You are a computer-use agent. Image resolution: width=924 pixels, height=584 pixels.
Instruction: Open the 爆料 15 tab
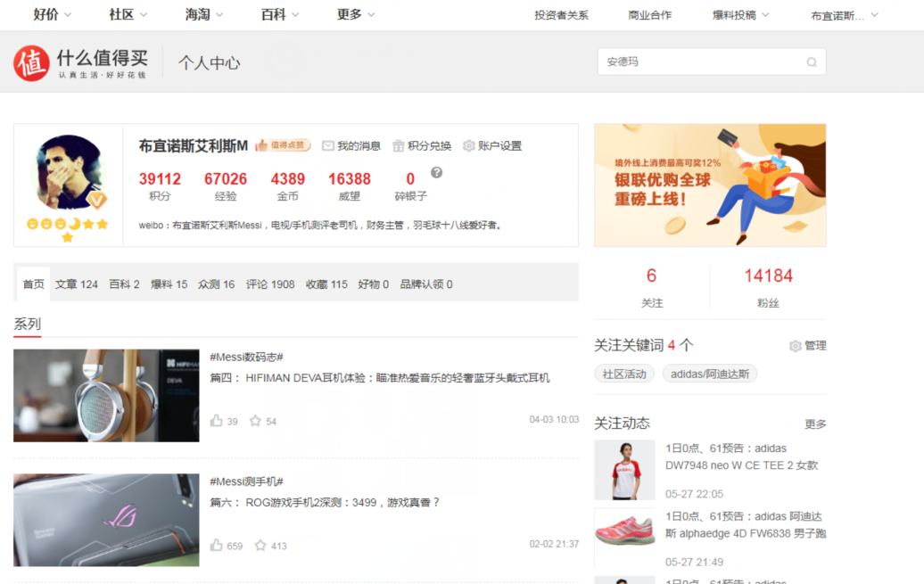(169, 284)
